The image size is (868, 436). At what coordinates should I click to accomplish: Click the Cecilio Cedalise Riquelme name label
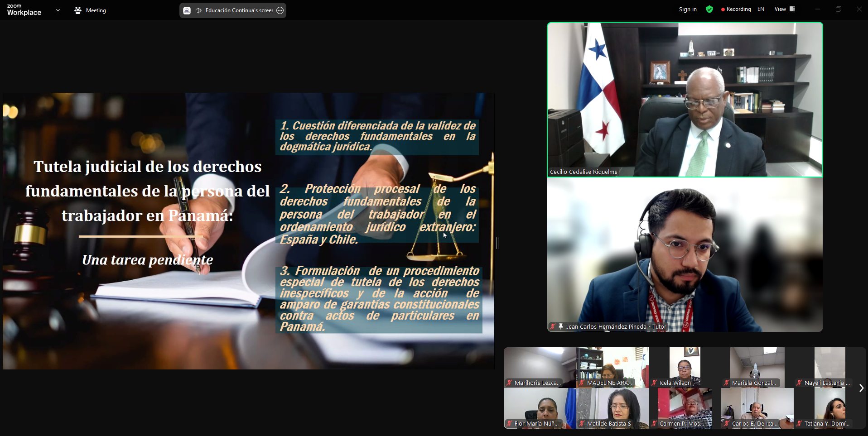[583, 172]
